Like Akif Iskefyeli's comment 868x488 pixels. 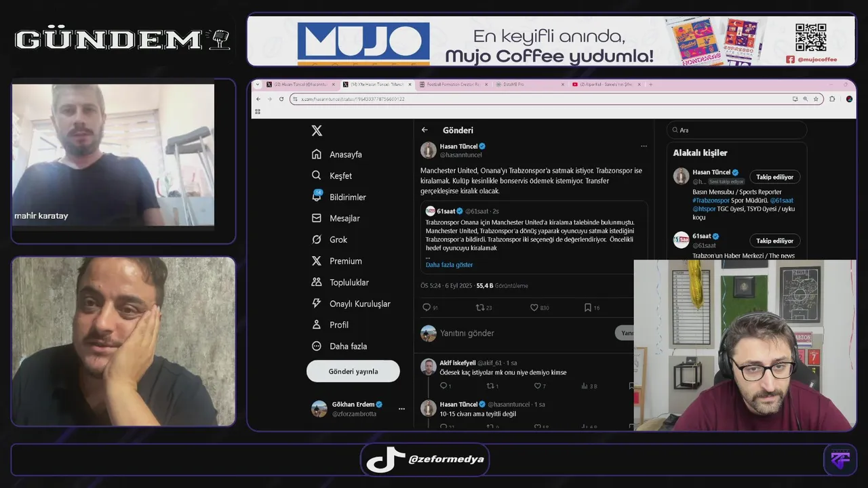click(x=537, y=386)
